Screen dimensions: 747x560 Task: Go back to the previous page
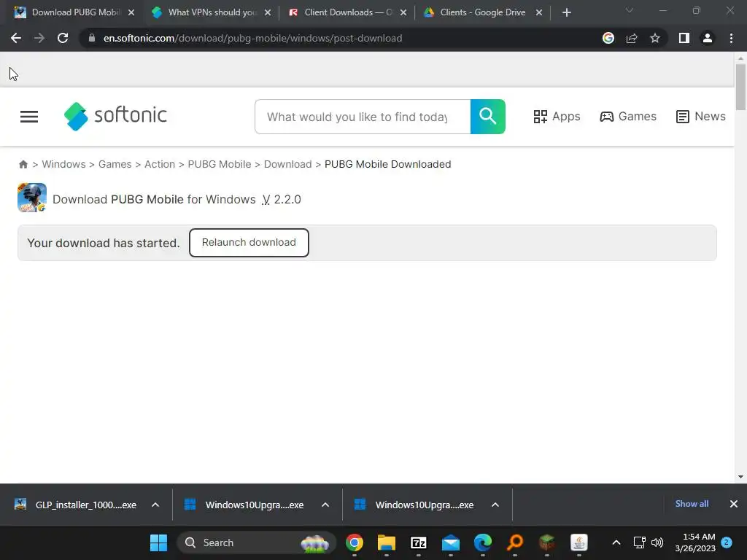(x=16, y=38)
